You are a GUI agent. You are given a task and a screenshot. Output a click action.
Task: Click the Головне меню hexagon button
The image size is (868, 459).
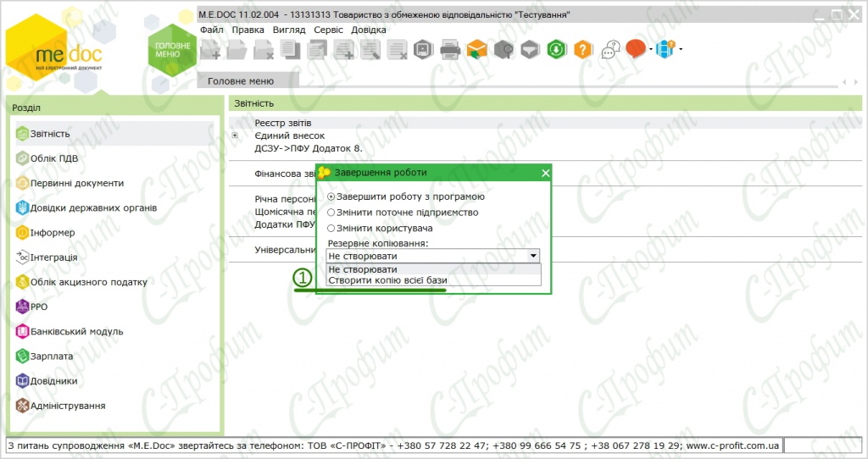172,50
